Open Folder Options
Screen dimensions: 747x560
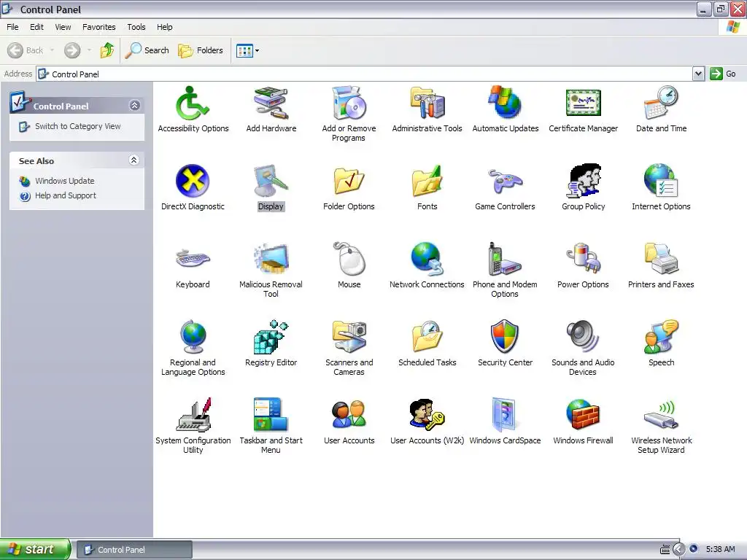pyautogui.click(x=349, y=181)
